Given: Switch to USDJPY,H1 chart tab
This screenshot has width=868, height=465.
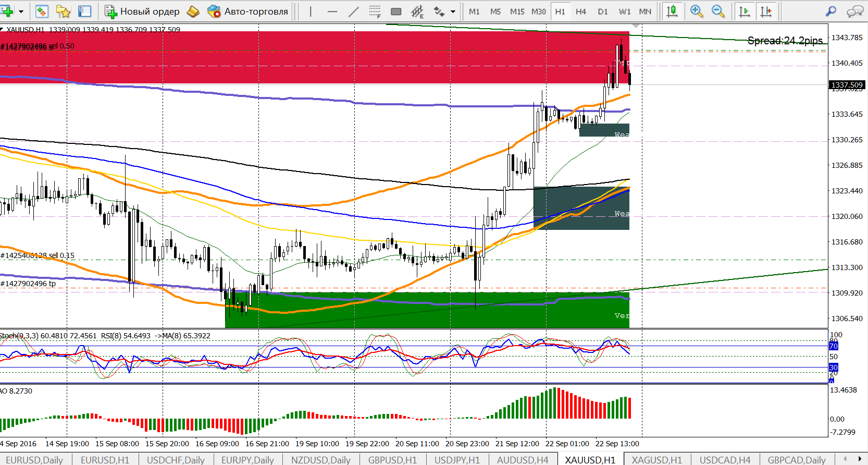Looking at the screenshot, I should [457, 460].
